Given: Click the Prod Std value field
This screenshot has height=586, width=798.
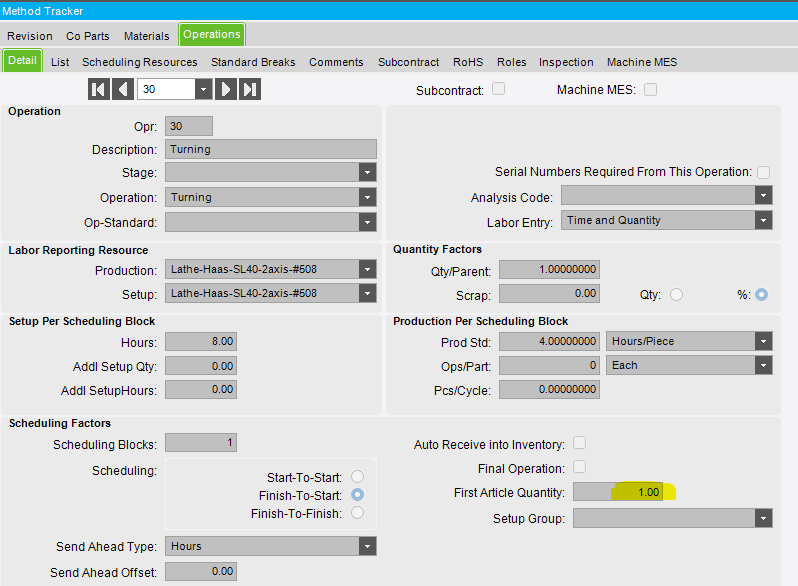Looking at the screenshot, I should [x=549, y=341].
